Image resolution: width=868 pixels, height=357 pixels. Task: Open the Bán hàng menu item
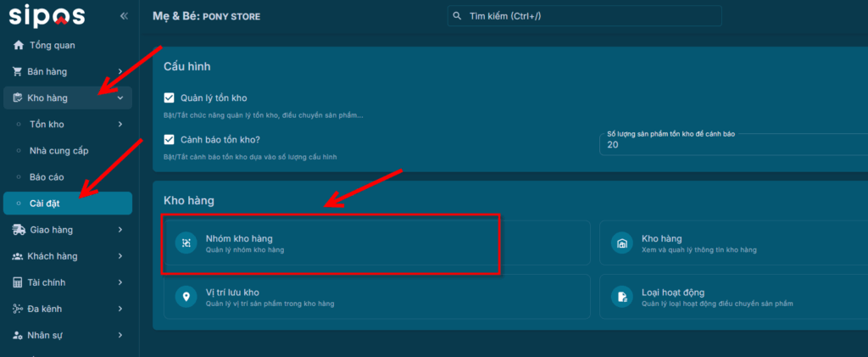[68, 72]
